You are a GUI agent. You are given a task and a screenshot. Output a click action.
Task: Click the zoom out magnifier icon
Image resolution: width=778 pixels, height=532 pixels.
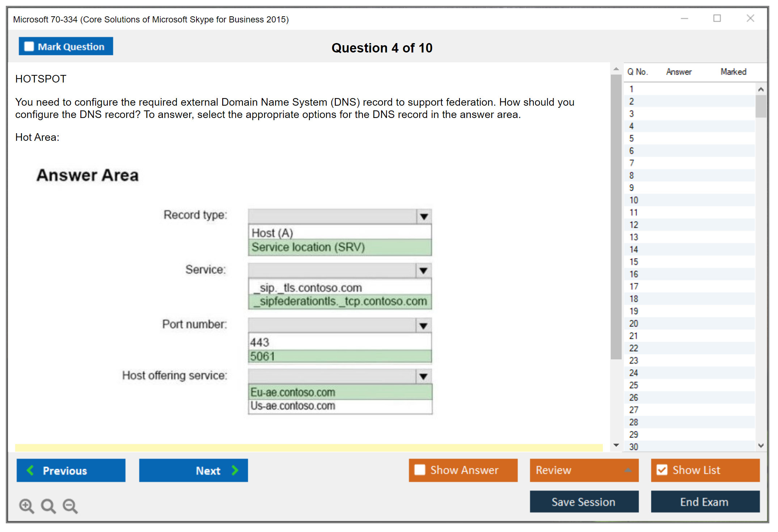(x=70, y=506)
